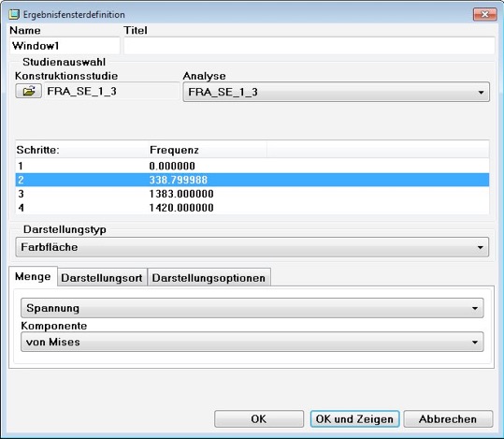Close the Ergebnisfensterdefinition dialog
Viewport: 504px width, 439px height.
point(484,14)
